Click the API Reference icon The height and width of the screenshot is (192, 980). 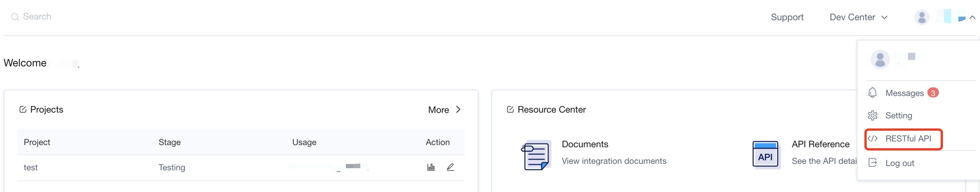coord(765,155)
